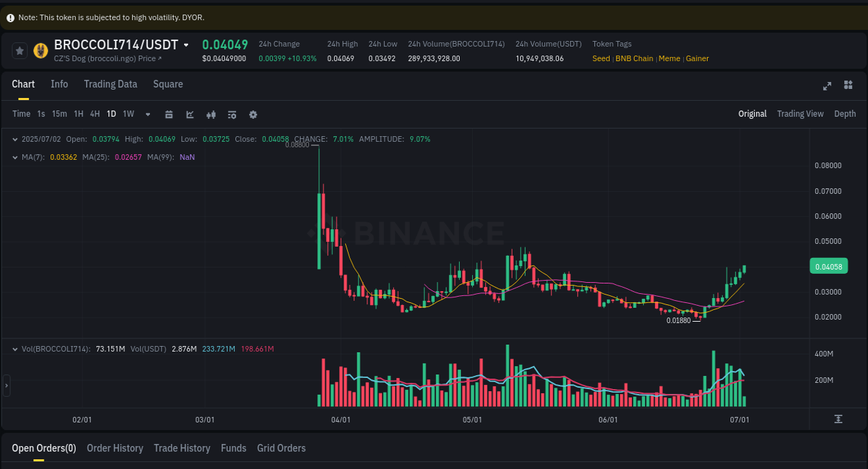Switch chart to Trading View mode

[800, 113]
